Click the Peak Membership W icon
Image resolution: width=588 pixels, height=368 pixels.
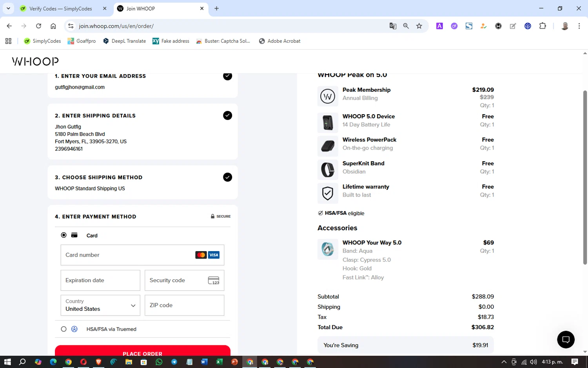pyautogui.click(x=328, y=96)
